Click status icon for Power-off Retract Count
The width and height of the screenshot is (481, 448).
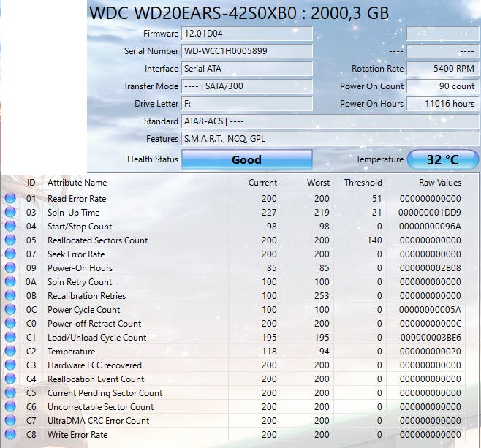[x=10, y=323]
